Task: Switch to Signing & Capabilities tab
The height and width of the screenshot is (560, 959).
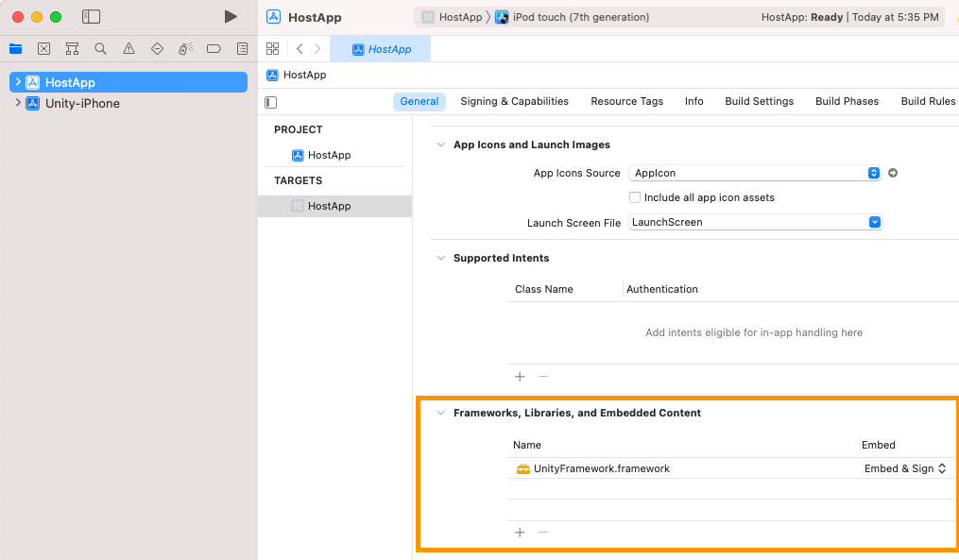Action: coord(514,101)
